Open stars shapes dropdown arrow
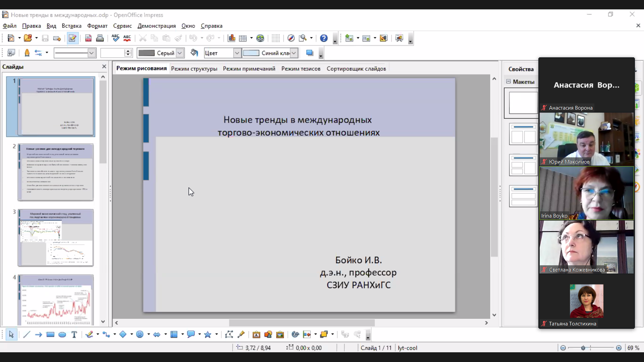Image resolution: width=644 pixels, height=362 pixels. tap(216, 335)
